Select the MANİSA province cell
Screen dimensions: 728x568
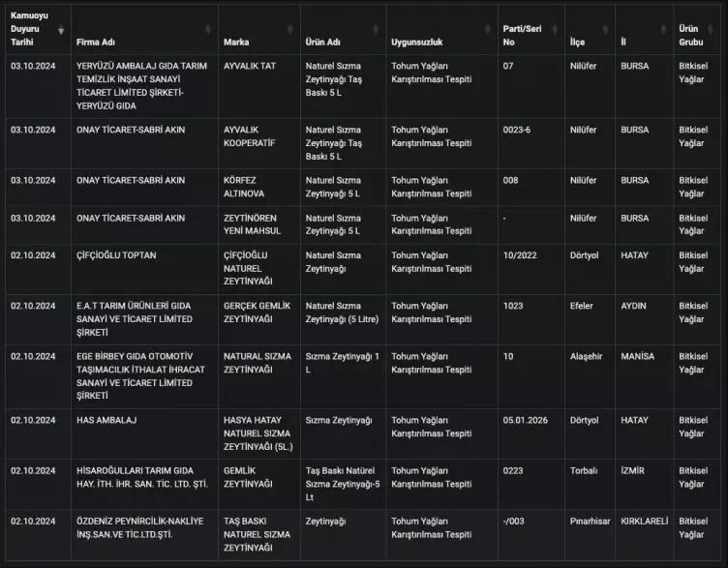click(x=637, y=356)
